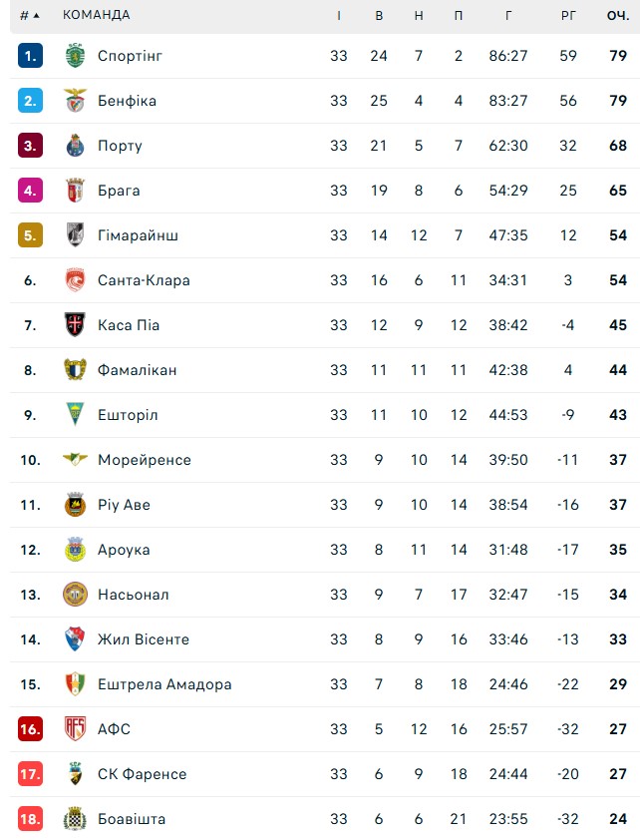Click the red rank 18 position badge
The width and height of the screenshot is (640, 840).
tap(30, 819)
